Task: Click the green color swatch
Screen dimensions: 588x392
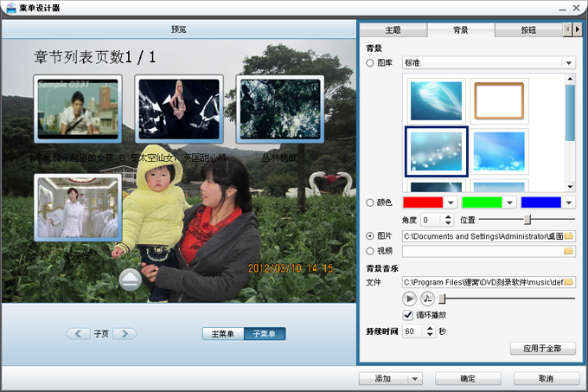Action: [482, 202]
